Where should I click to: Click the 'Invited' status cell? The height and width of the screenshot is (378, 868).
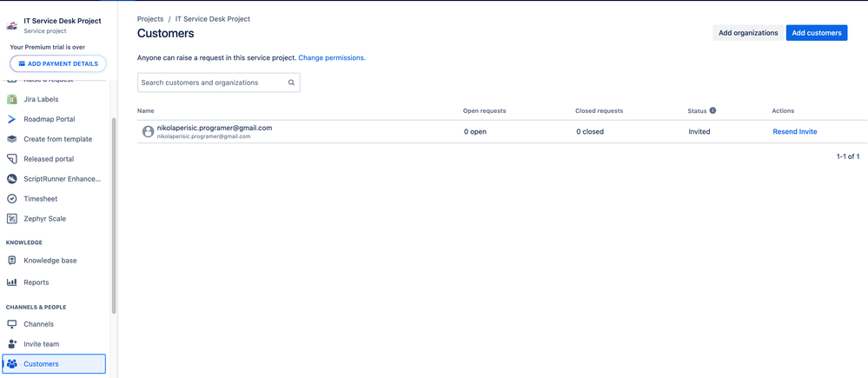699,132
